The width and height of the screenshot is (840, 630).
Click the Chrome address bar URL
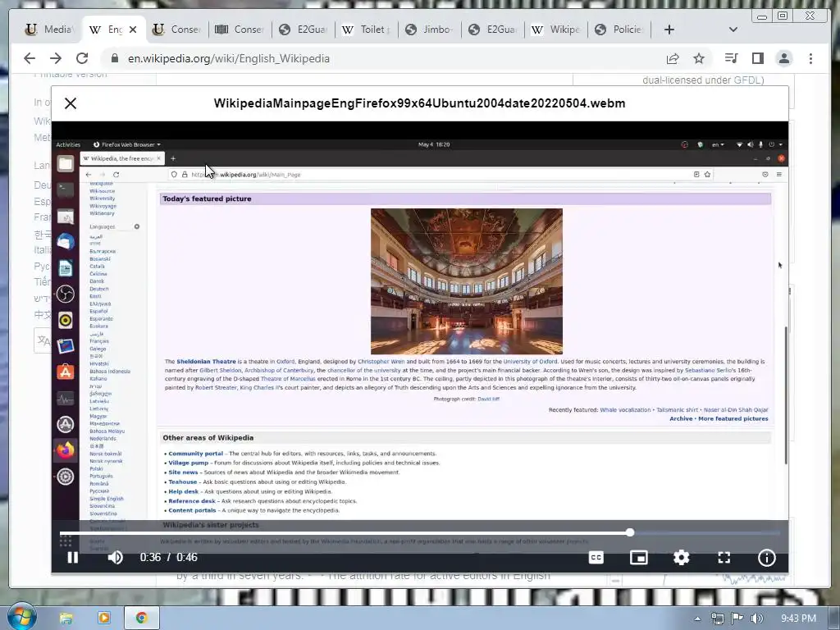(x=229, y=58)
